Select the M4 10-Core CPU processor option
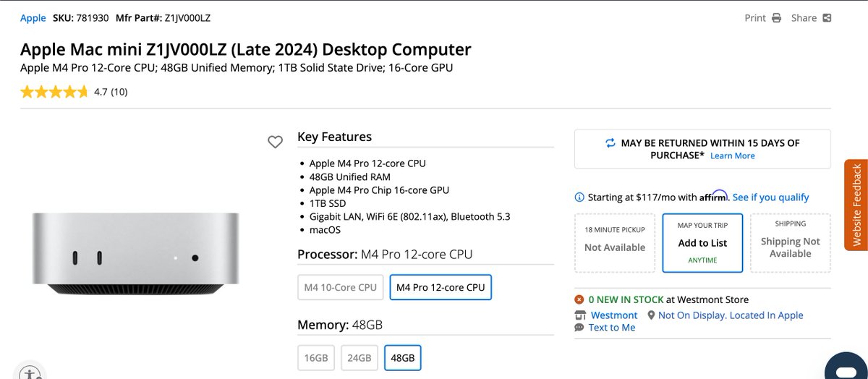 341,287
